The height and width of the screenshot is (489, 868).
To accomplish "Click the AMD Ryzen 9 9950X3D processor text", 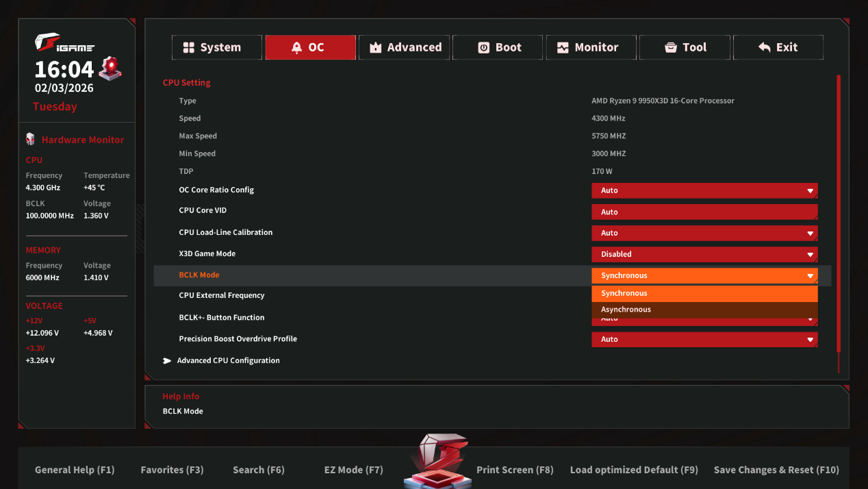I will 663,101.
